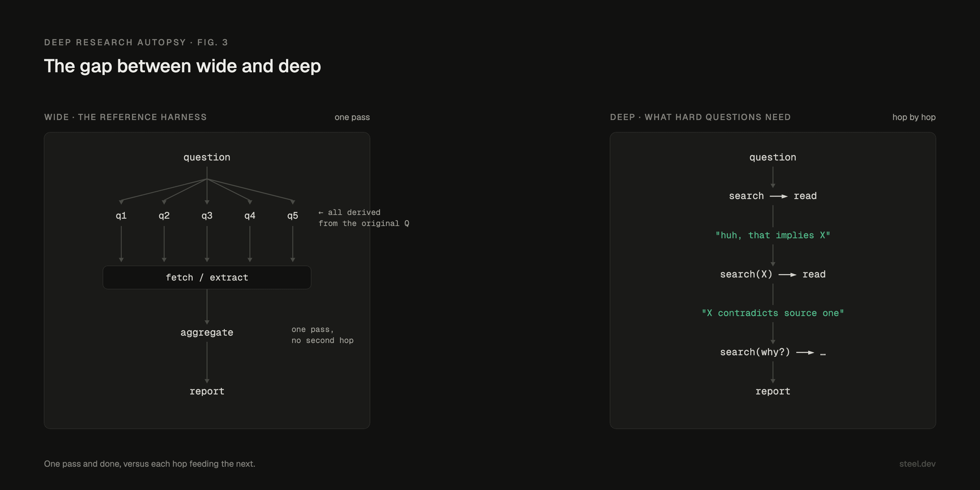Viewport: 980px width, 490px height.
Task: Select the 'DEEP RESEARCH AUTOPSY · FIG. 3' caption
Action: pos(136,42)
